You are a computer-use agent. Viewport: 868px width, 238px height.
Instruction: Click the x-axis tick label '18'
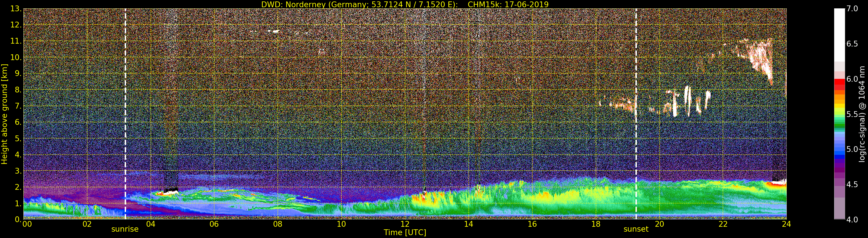coord(596,224)
